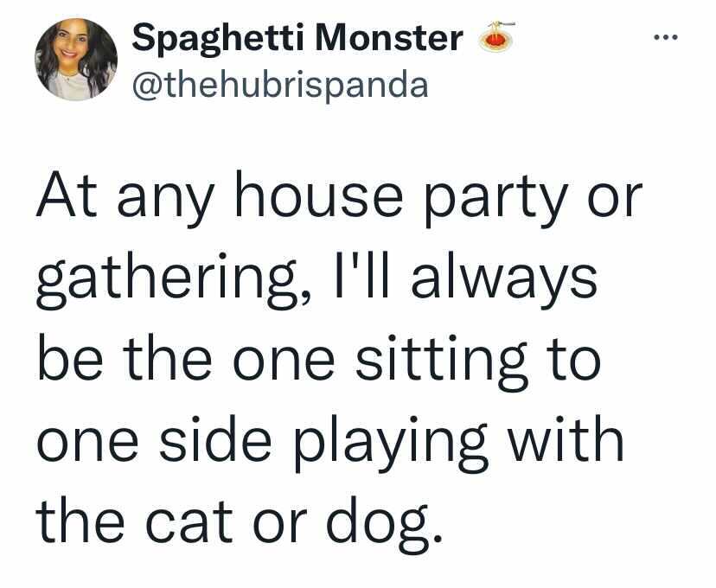Open the three-dot more options menu
The image size is (716, 588).
click(666, 37)
